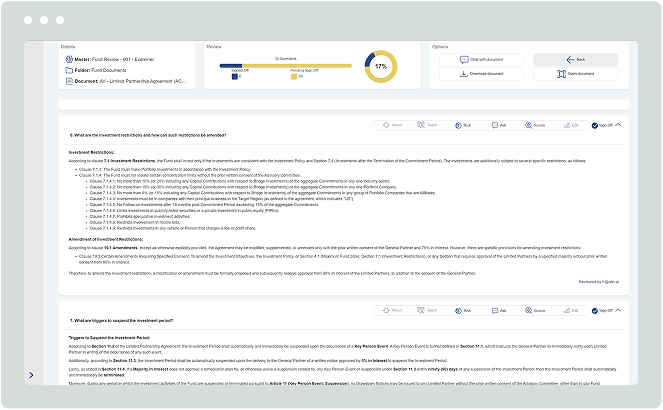
Task: Click the 17% donut progress chart
Action: [380, 66]
